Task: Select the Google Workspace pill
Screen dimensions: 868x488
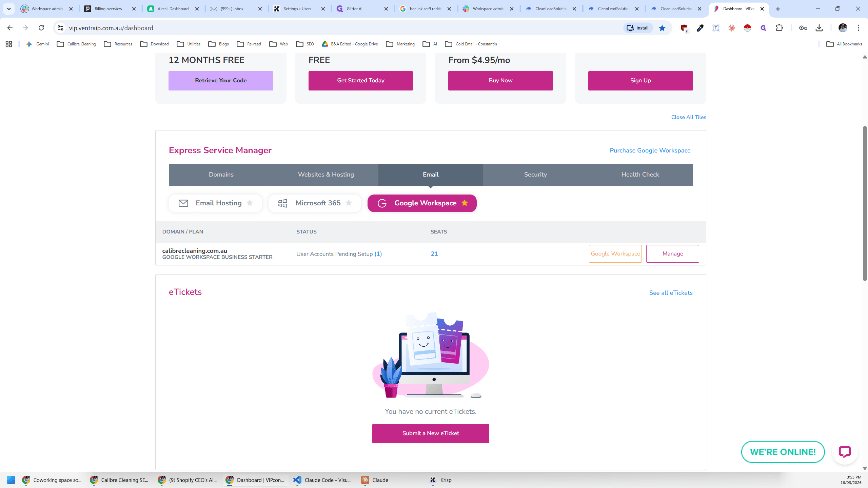Action: click(x=422, y=203)
